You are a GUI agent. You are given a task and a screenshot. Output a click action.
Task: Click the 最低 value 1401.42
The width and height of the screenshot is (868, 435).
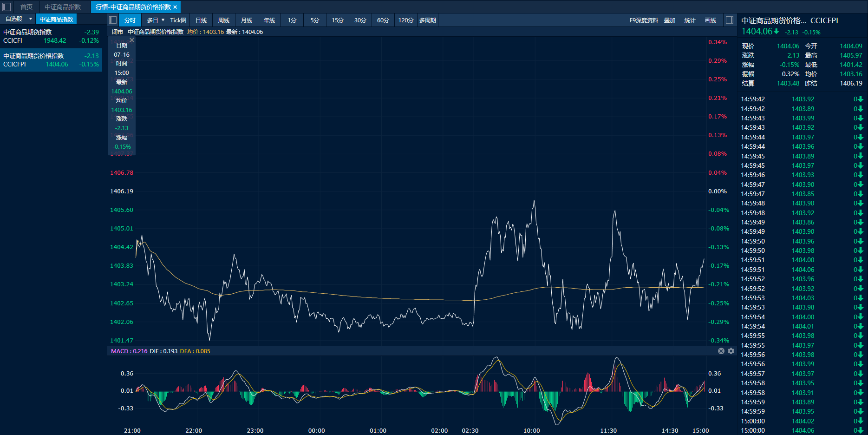click(x=851, y=65)
